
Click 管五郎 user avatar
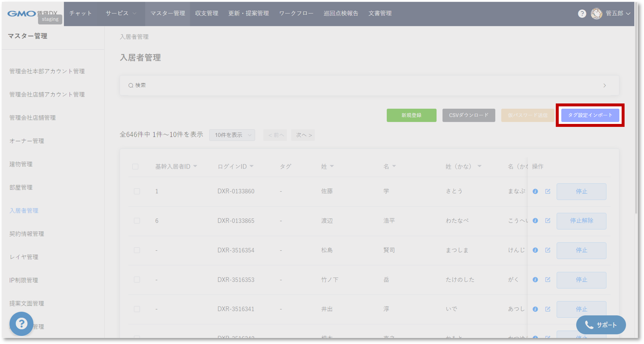point(596,14)
